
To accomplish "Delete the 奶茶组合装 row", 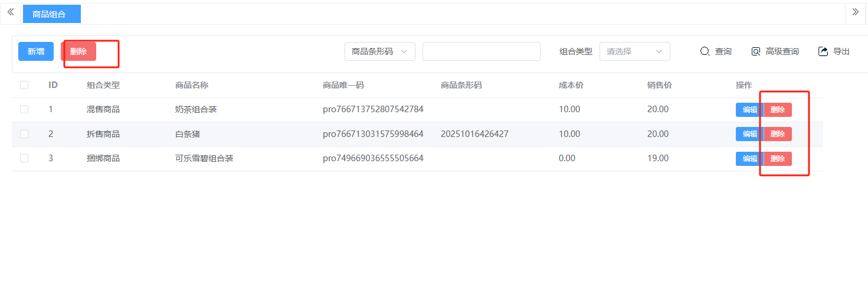I will pyautogui.click(x=778, y=110).
